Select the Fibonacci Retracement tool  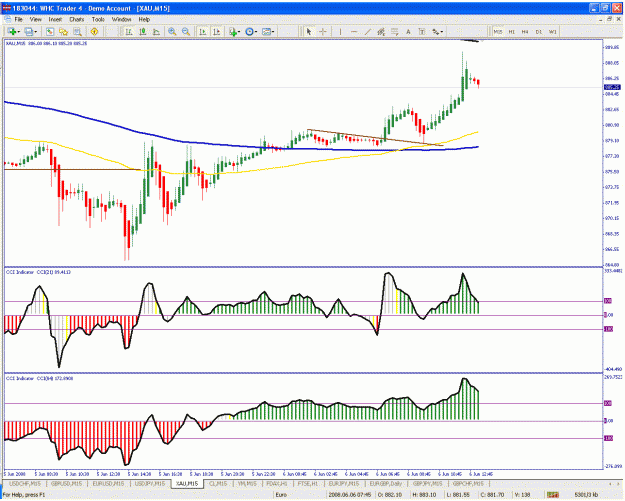click(395, 31)
